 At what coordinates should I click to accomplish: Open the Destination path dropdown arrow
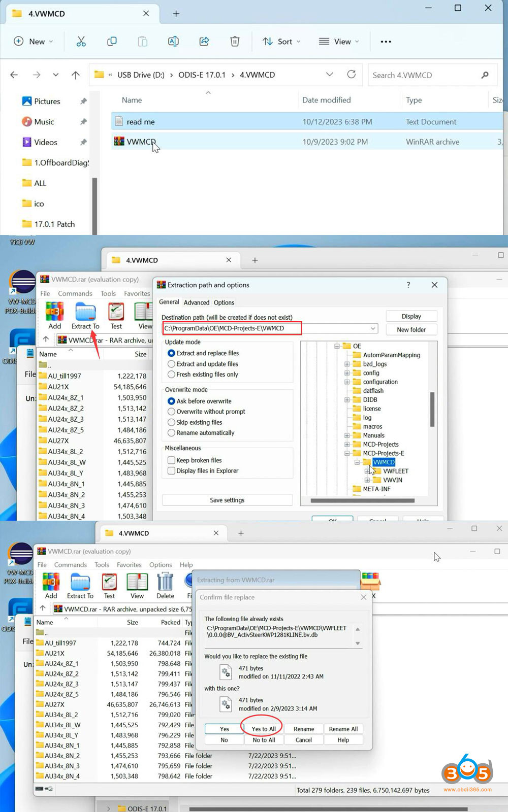coord(373,328)
